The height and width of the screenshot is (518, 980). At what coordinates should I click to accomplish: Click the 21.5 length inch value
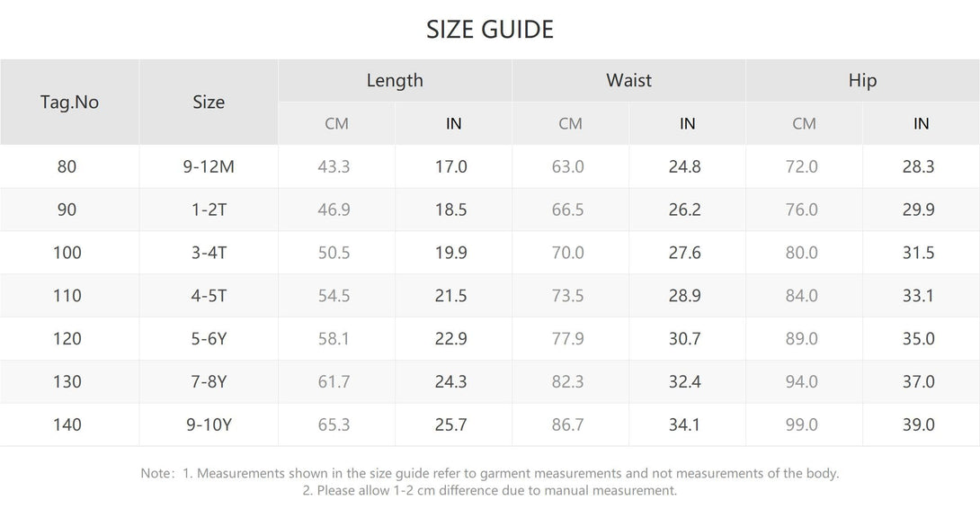tap(450, 295)
